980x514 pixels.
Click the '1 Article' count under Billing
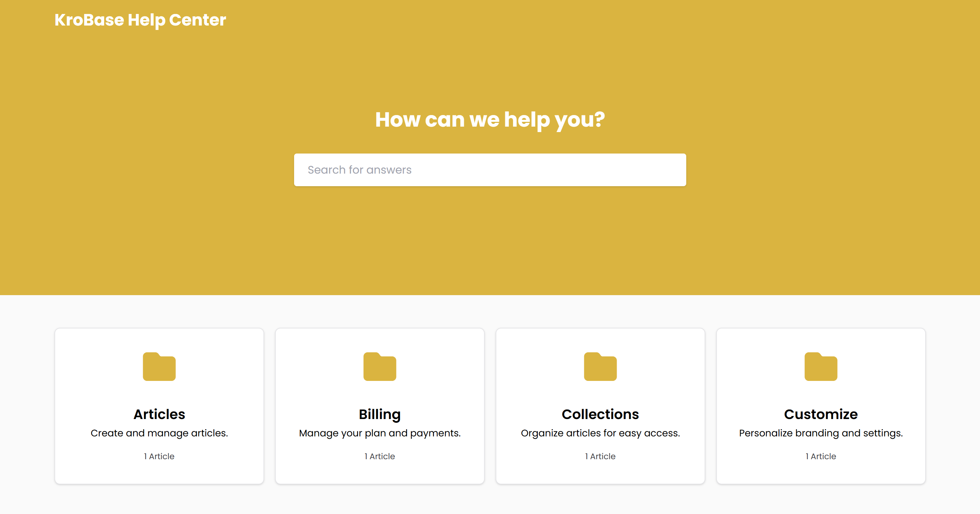pyautogui.click(x=380, y=456)
